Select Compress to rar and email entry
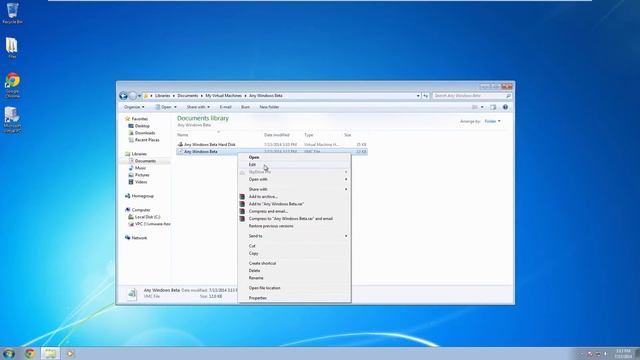This screenshot has height=360, width=640. pos(294,219)
